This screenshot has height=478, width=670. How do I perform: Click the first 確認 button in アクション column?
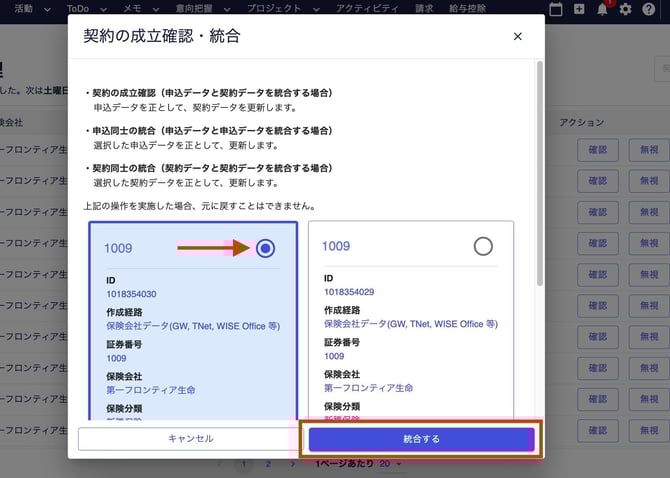coord(598,150)
